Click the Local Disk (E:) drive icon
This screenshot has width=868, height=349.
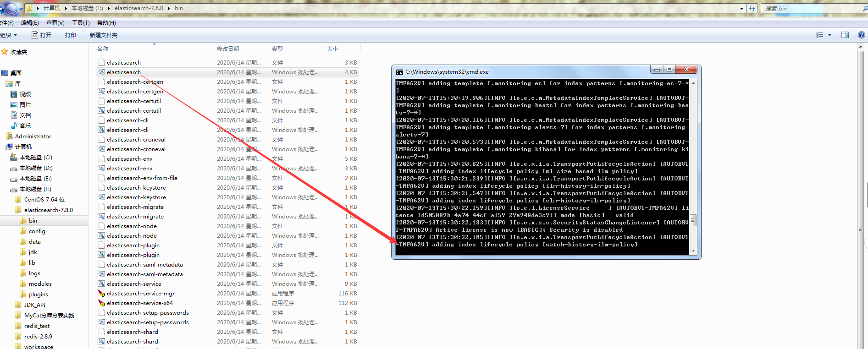click(x=14, y=179)
